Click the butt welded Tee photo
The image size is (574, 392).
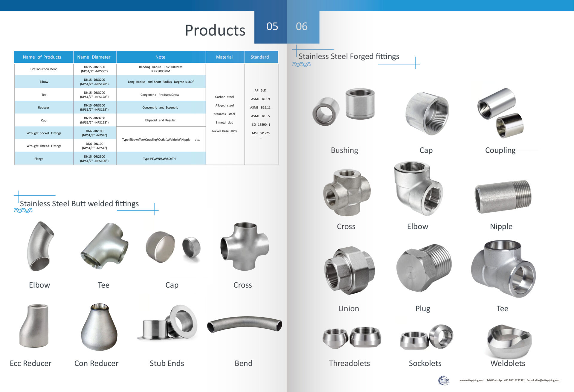coord(104,246)
